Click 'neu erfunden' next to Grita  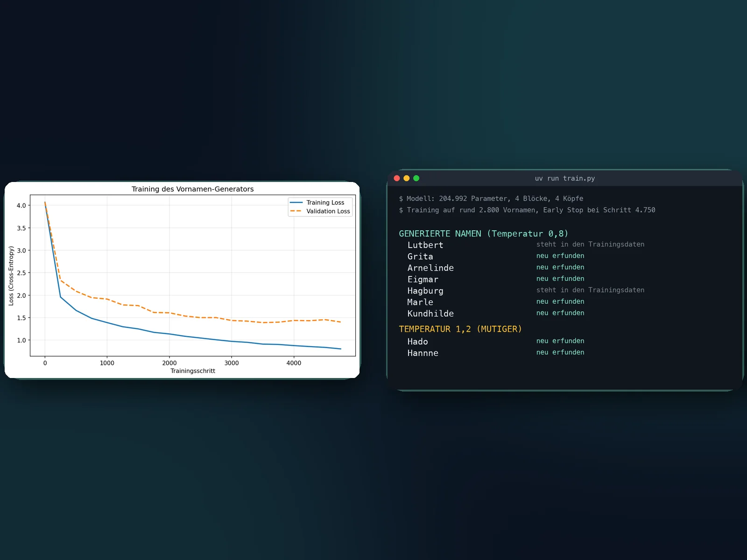(x=560, y=256)
